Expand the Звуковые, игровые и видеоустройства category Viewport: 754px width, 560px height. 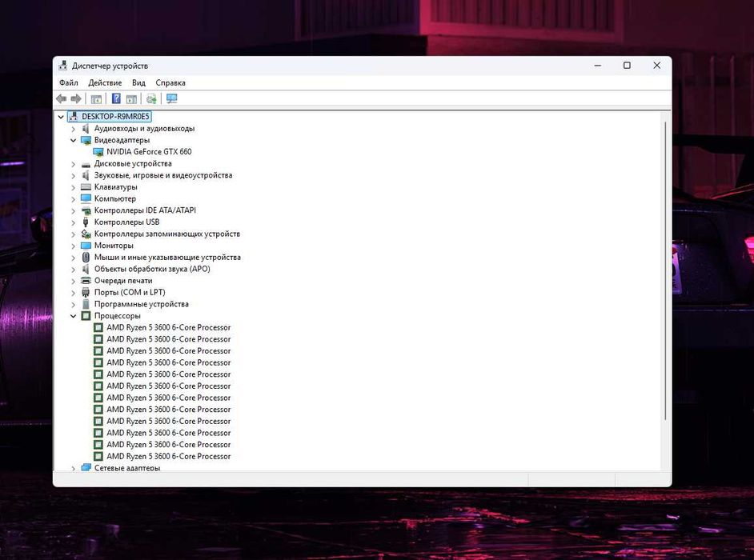(73, 175)
